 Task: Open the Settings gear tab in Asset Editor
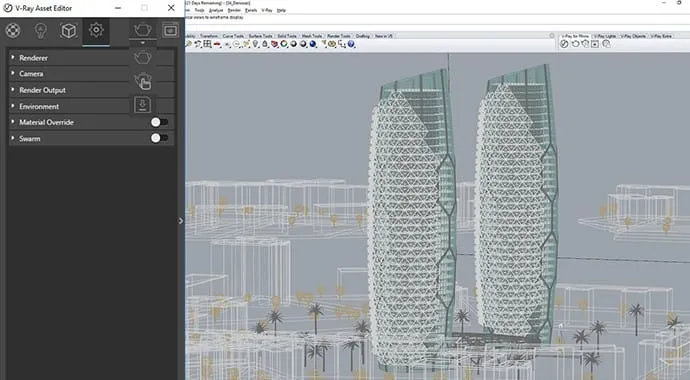click(x=96, y=30)
